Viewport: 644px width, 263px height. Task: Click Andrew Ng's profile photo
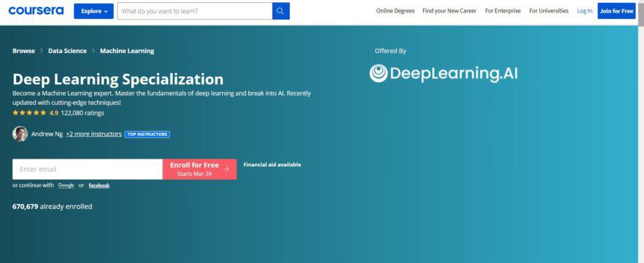(x=20, y=134)
